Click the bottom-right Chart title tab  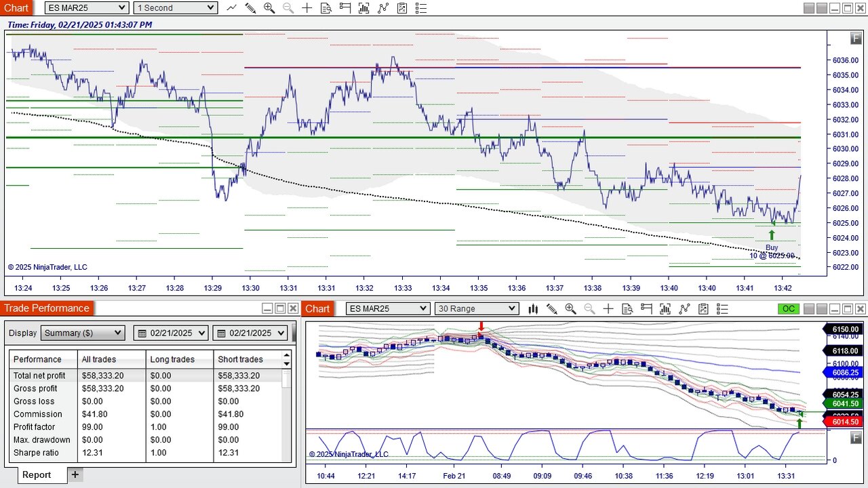tap(317, 308)
